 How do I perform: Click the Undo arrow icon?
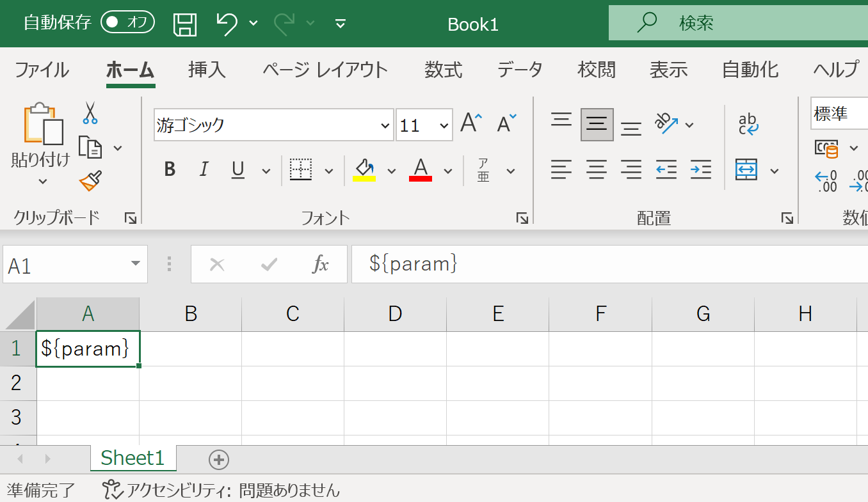click(227, 24)
